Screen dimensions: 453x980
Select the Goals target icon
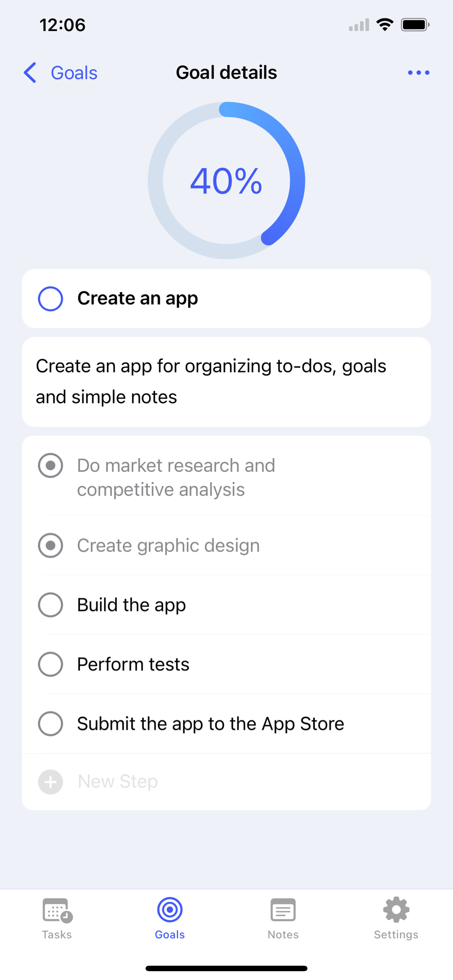pos(170,910)
